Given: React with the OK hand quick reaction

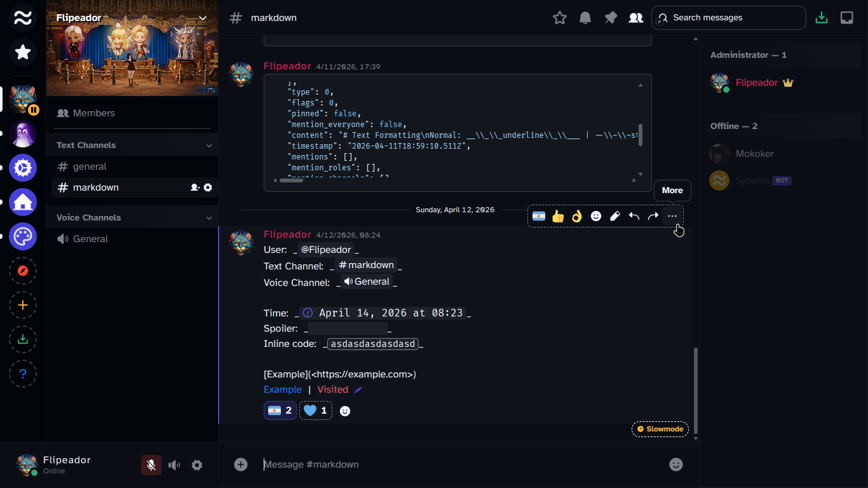Looking at the screenshot, I should tap(577, 216).
